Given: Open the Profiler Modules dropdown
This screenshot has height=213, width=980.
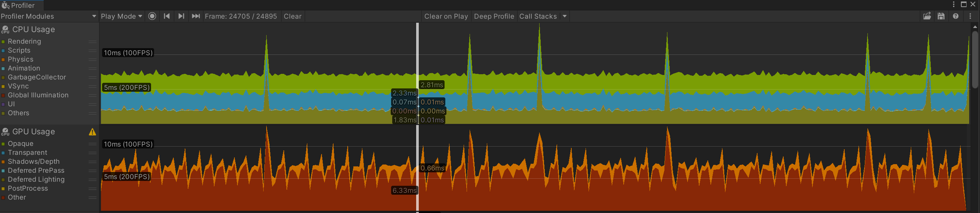Looking at the screenshot, I should (48, 16).
